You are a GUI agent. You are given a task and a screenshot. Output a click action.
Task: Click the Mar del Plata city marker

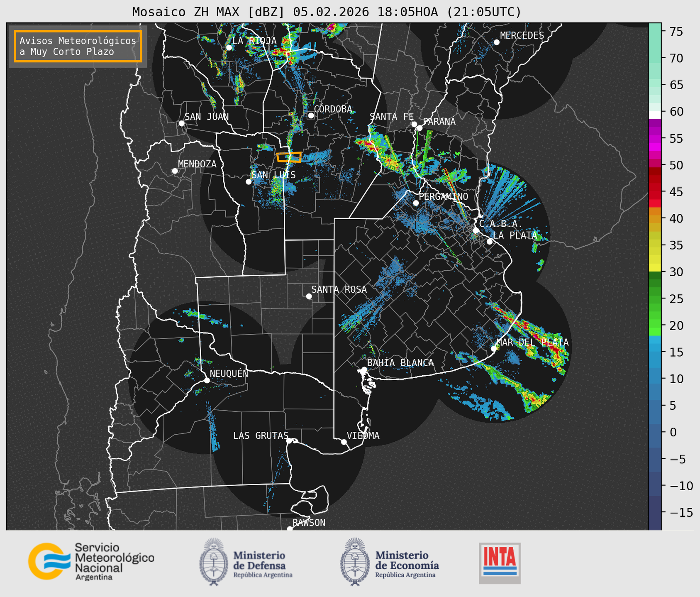pyautogui.click(x=494, y=349)
